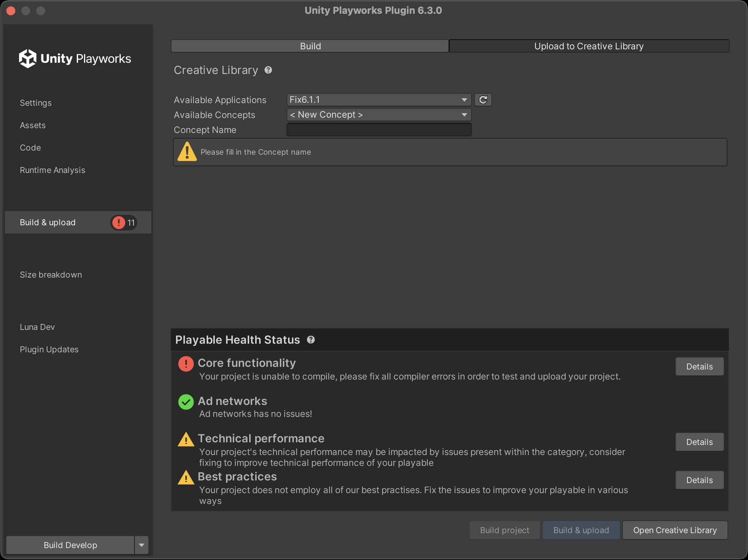
Task: Click the Best practices warning icon
Action: [186, 477]
